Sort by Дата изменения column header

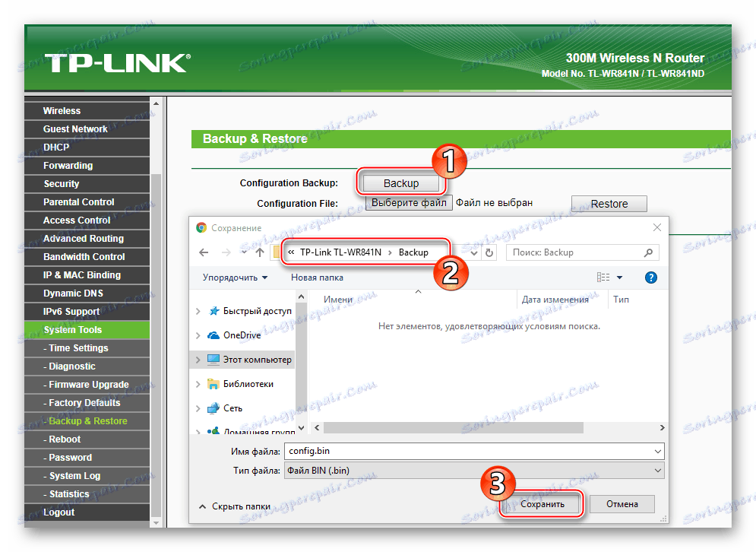(x=555, y=300)
